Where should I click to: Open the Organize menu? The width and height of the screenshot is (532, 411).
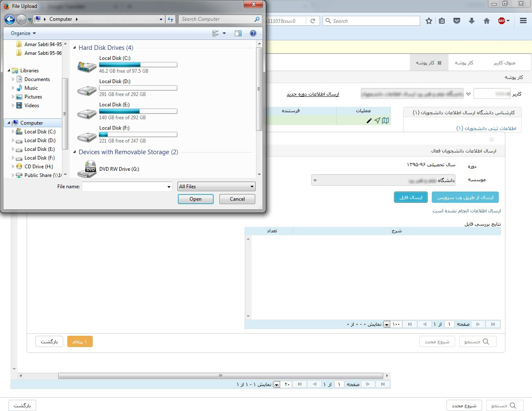pos(23,33)
